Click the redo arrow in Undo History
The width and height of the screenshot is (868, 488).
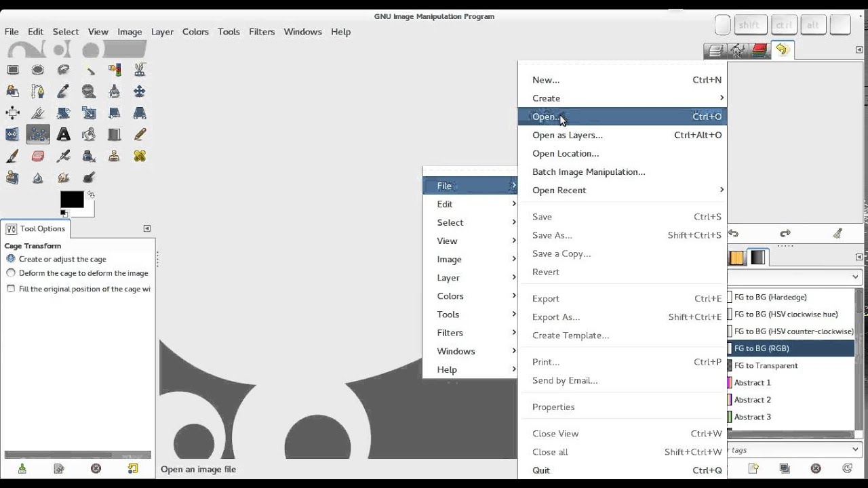pyautogui.click(x=785, y=233)
